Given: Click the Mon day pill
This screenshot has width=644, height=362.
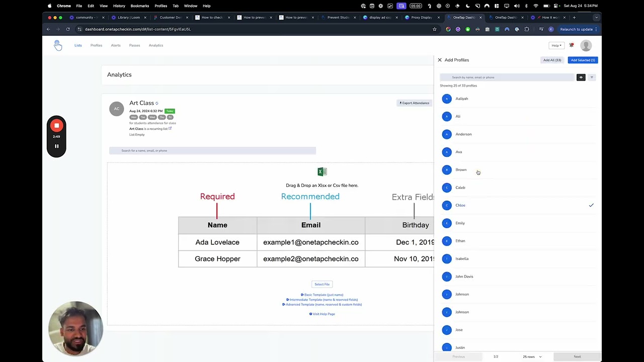Looking at the screenshot, I should pyautogui.click(x=134, y=117).
